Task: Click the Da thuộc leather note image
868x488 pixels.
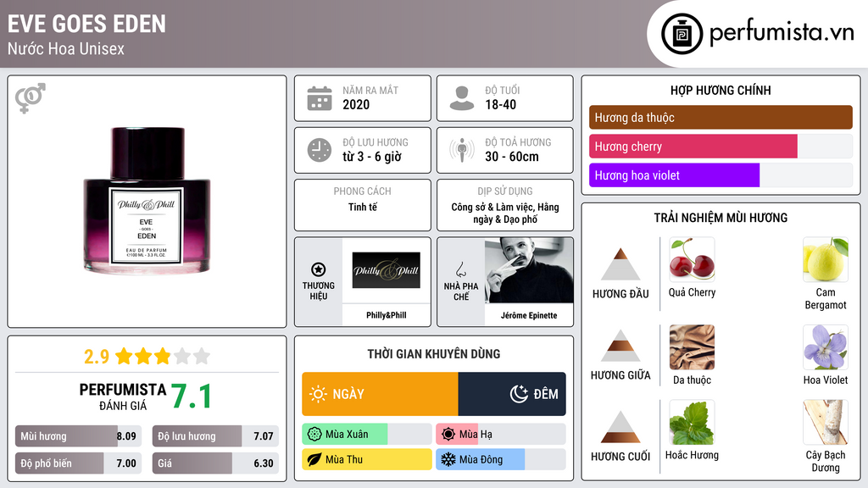Action: (692, 347)
